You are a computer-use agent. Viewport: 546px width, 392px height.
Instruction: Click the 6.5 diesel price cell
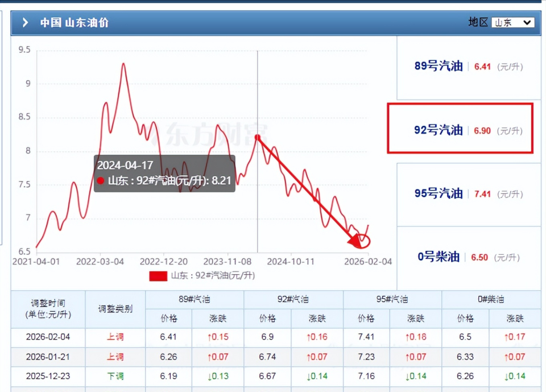click(x=465, y=337)
